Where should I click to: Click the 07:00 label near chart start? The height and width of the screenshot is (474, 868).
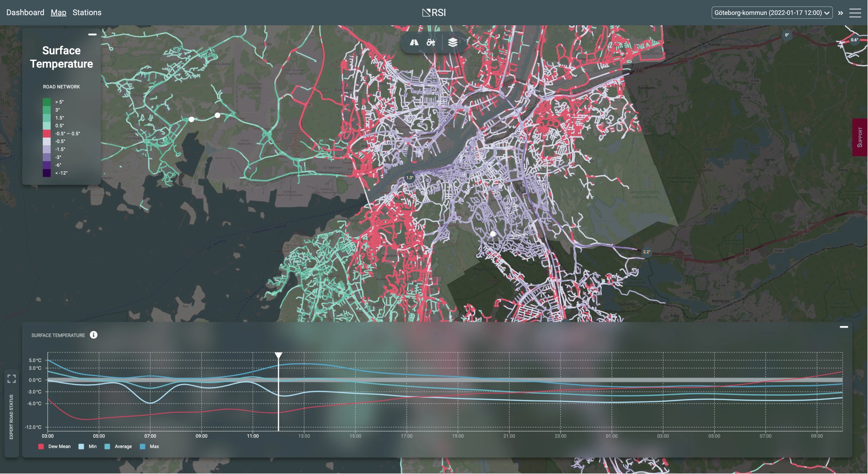pos(150,436)
